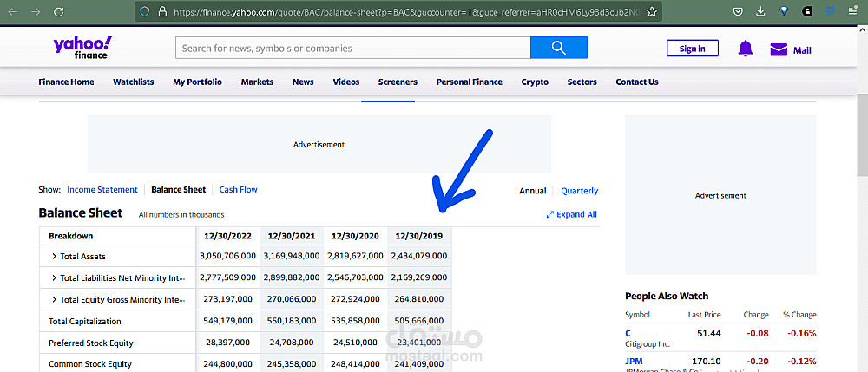The image size is (868, 372).
Task: Open the Crypto menu item
Action: (x=535, y=82)
